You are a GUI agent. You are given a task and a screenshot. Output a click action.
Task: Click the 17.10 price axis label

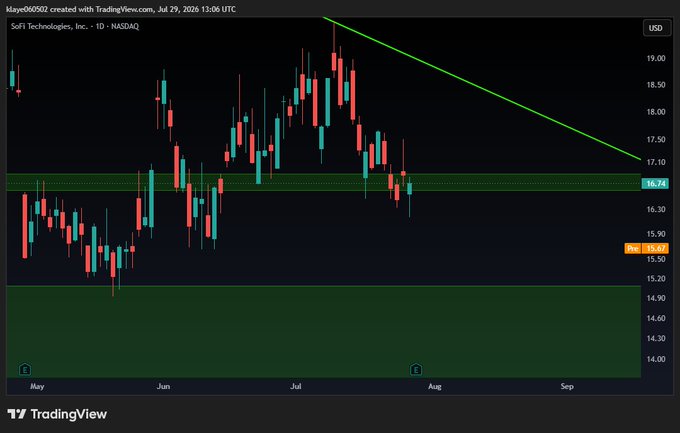tap(656, 162)
